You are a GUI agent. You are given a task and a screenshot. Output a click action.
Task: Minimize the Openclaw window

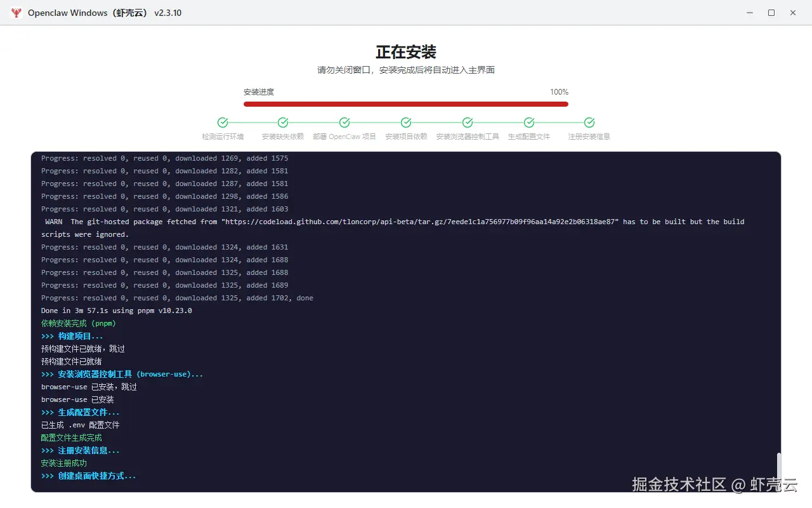coord(750,13)
